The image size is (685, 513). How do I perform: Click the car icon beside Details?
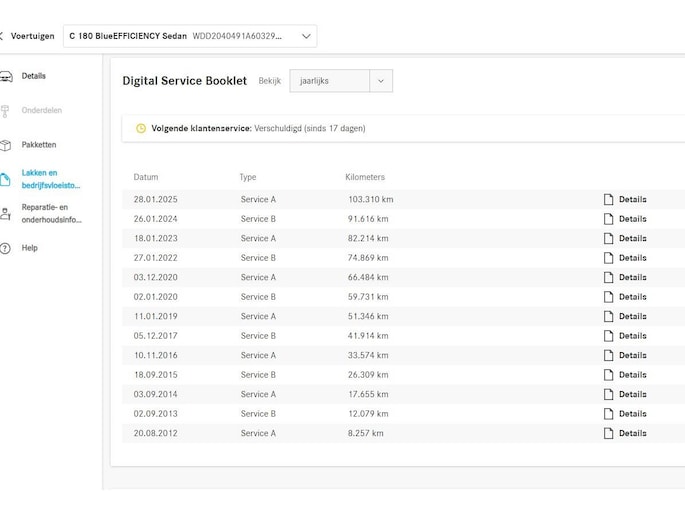point(5,76)
